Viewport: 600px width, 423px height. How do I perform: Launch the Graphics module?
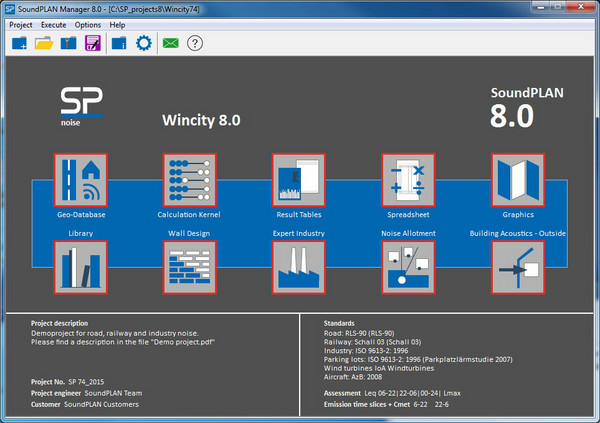tap(518, 180)
